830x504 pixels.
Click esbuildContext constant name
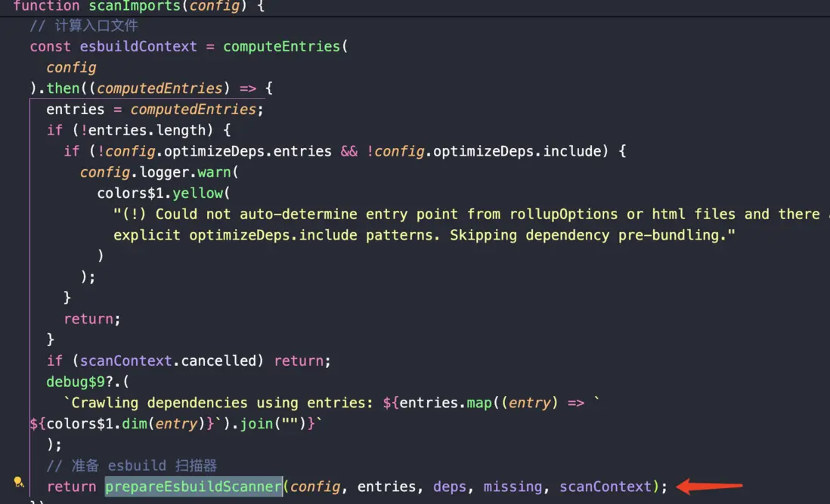(x=138, y=47)
